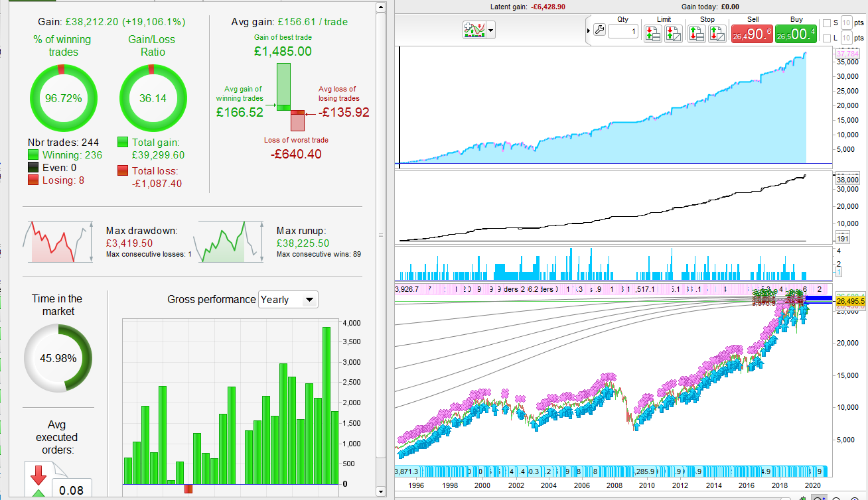Expand the arrow beside the trading systems icon
The image size is (868, 500).
click(x=490, y=31)
